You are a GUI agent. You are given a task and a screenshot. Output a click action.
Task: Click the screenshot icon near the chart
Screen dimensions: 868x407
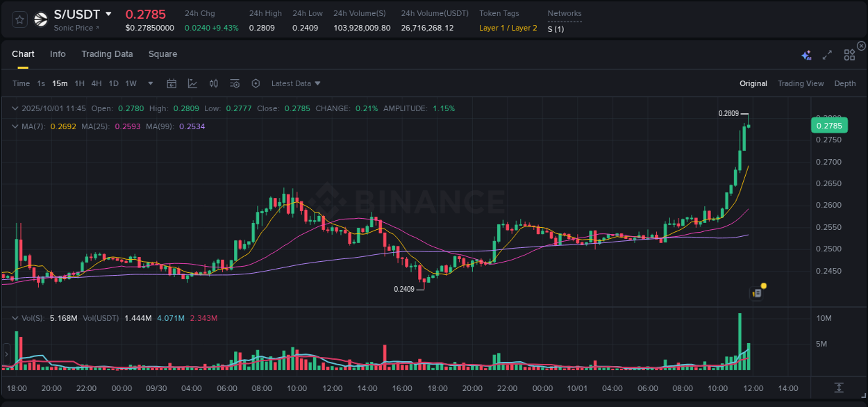pyautogui.click(x=756, y=292)
